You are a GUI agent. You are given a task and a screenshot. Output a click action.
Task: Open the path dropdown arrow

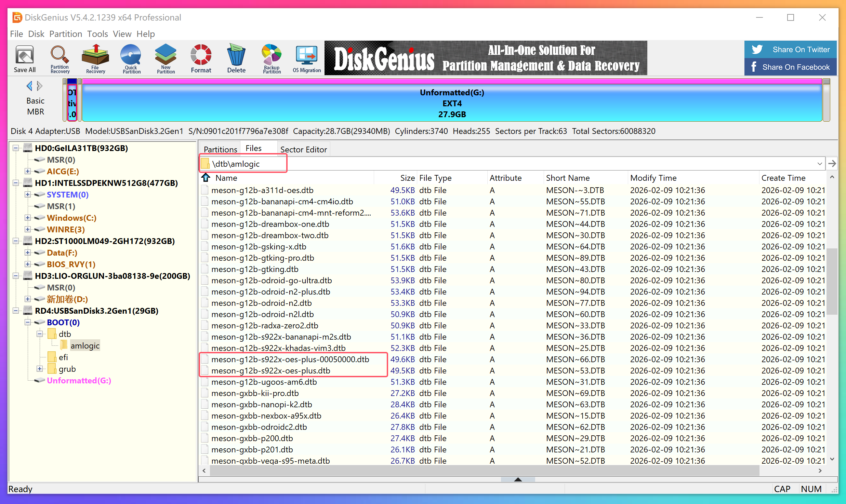coord(819,164)
